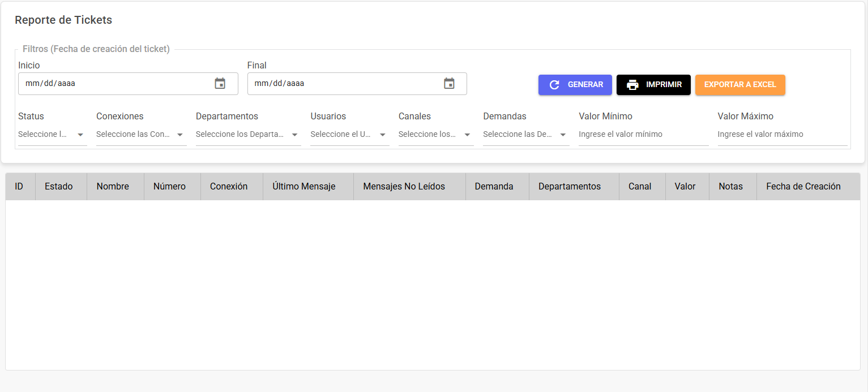Click the Imprimir button label
Viewport: 868px width, 392px height.
(664, 85)
